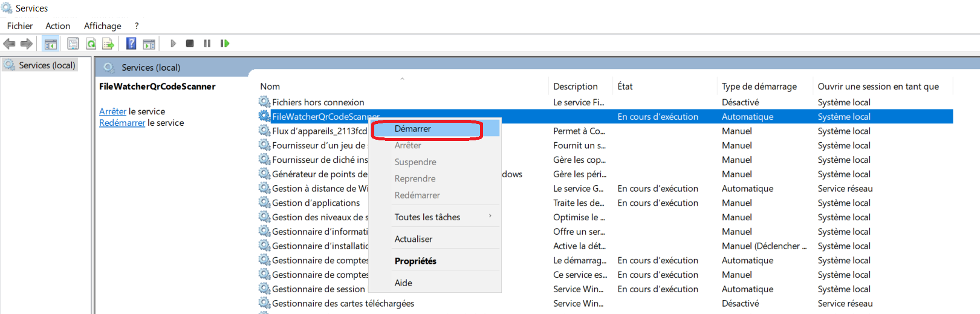The image size is (980, 314).
Task: Click the Back arrow in toolbar
Action: tap(9, 44)
